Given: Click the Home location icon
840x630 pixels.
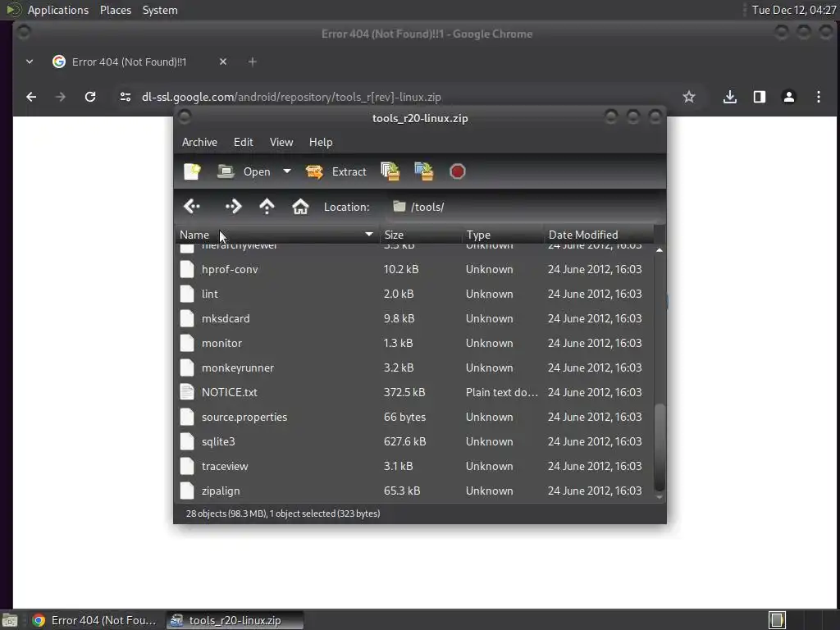Looking at the screenshot, I should [300, 206].
